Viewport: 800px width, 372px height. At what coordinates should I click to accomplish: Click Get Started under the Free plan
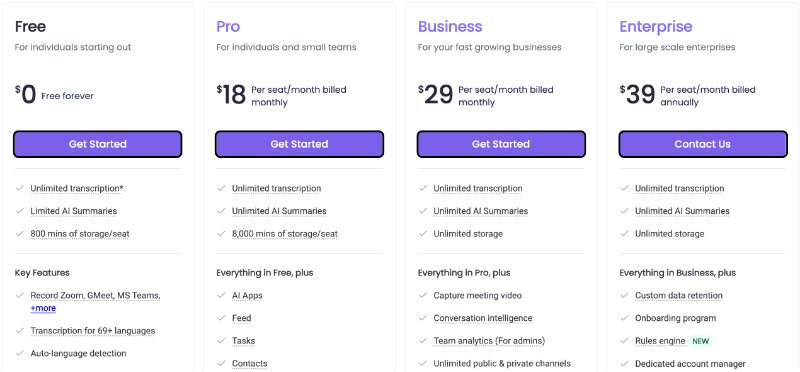97,144
